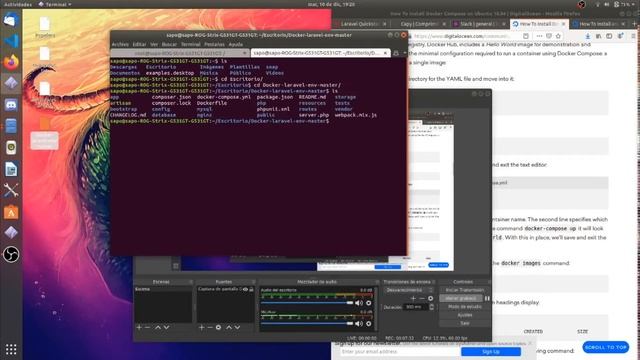Screen dimensions: 640x360
Task: Open Thunderbird mail from the dock
Action: coord(11,19)
